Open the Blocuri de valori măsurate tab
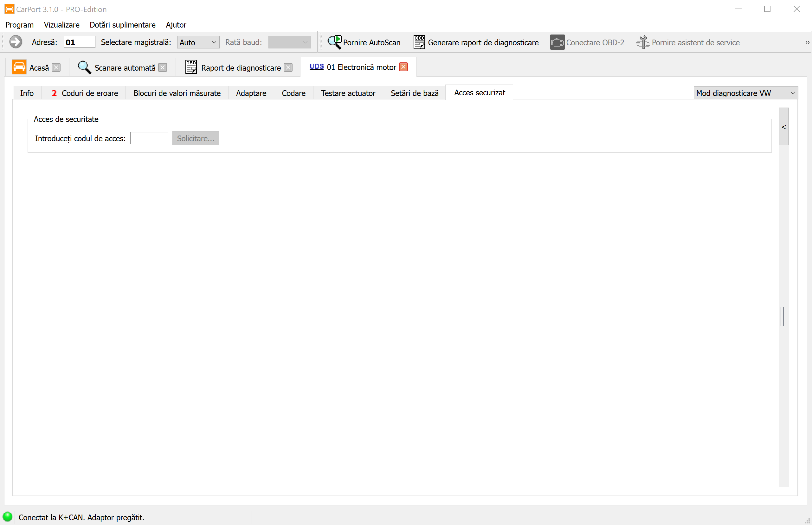This screenshot has height=525, width=812. coord(177,93)
